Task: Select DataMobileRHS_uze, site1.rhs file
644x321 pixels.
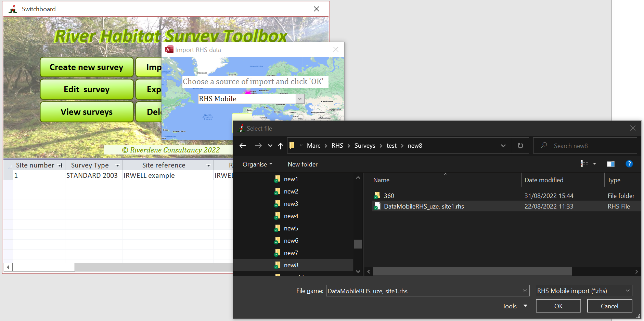Action: (x=424, y=206)
